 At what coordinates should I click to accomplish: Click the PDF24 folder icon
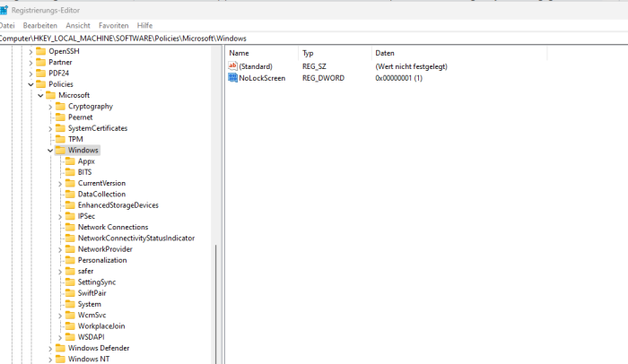(x=41, y=73)
